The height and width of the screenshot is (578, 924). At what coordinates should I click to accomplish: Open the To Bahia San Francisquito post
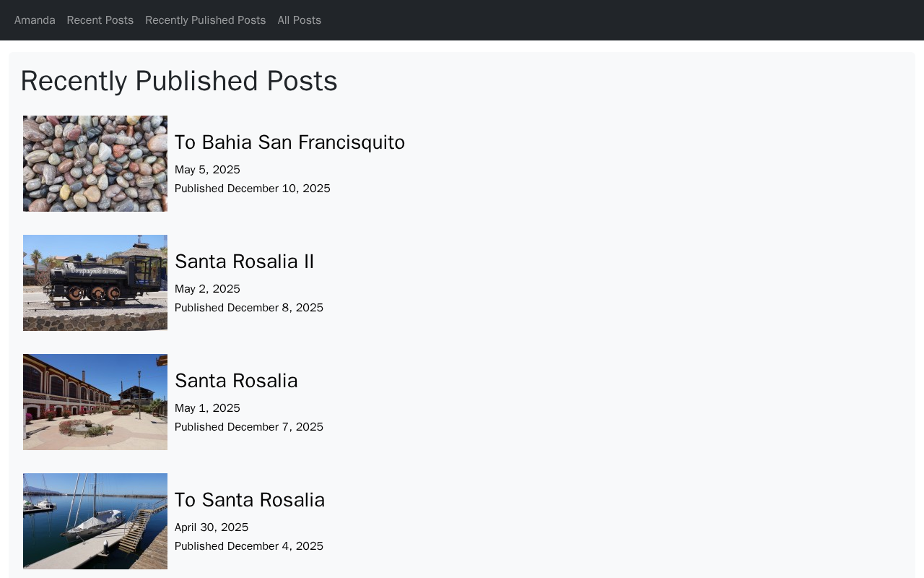tap(289, 142)
